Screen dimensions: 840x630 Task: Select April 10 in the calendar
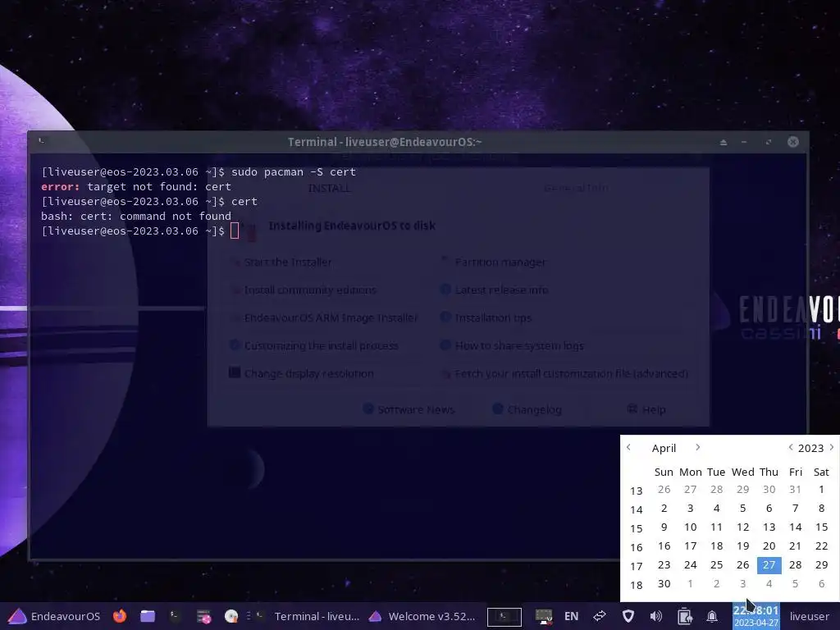coord(691,527)
